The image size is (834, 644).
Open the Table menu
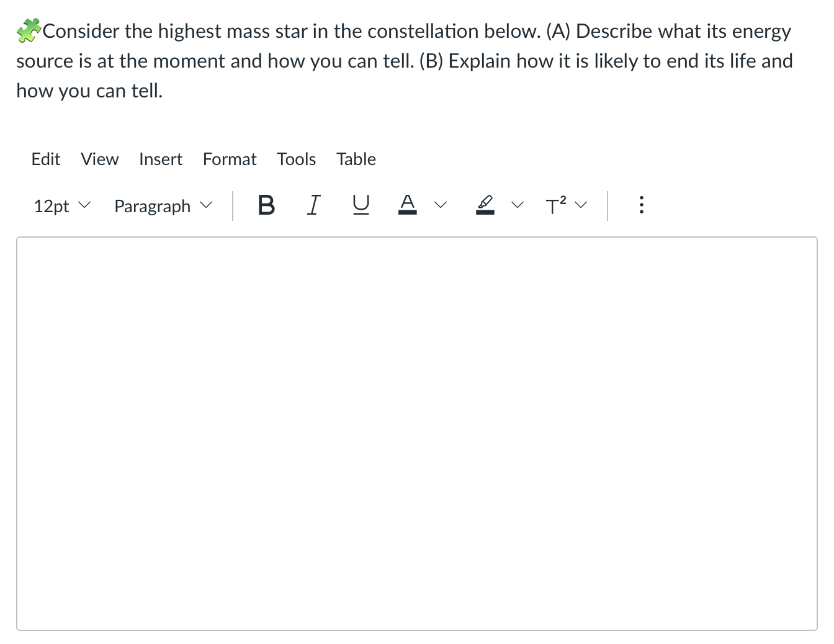click(356, 159)
